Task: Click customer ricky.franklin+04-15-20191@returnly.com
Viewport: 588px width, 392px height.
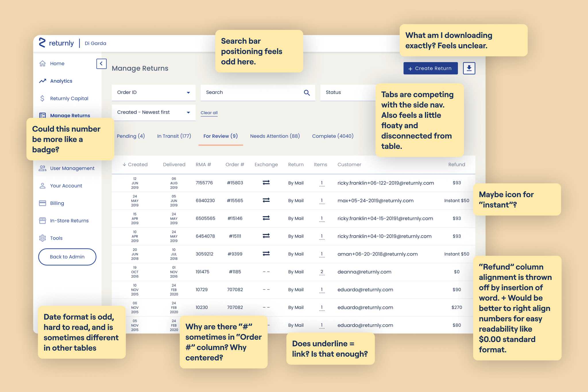Action: coord(385,218)
